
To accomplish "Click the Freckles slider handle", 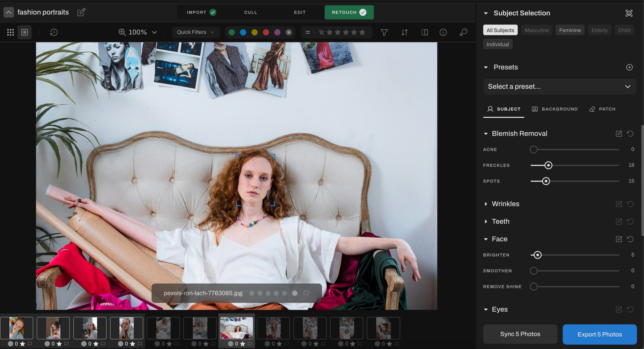I will tap(548, 165).
